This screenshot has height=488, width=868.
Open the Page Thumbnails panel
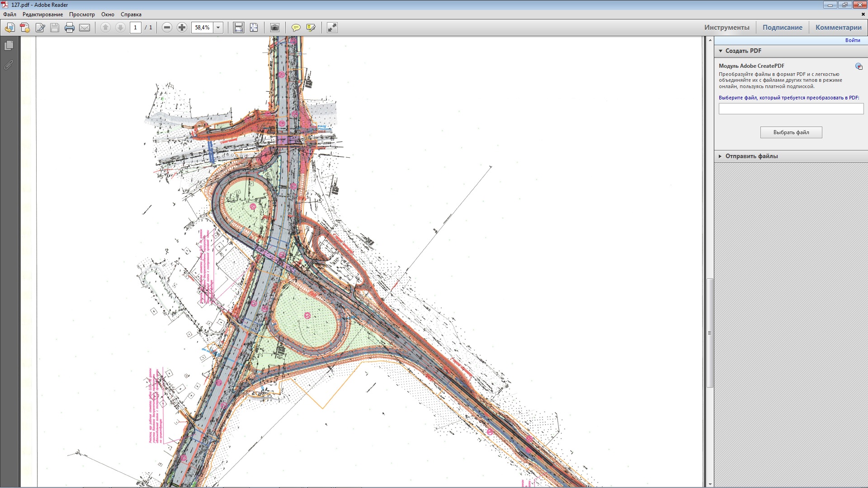click(x=9, y=46)
